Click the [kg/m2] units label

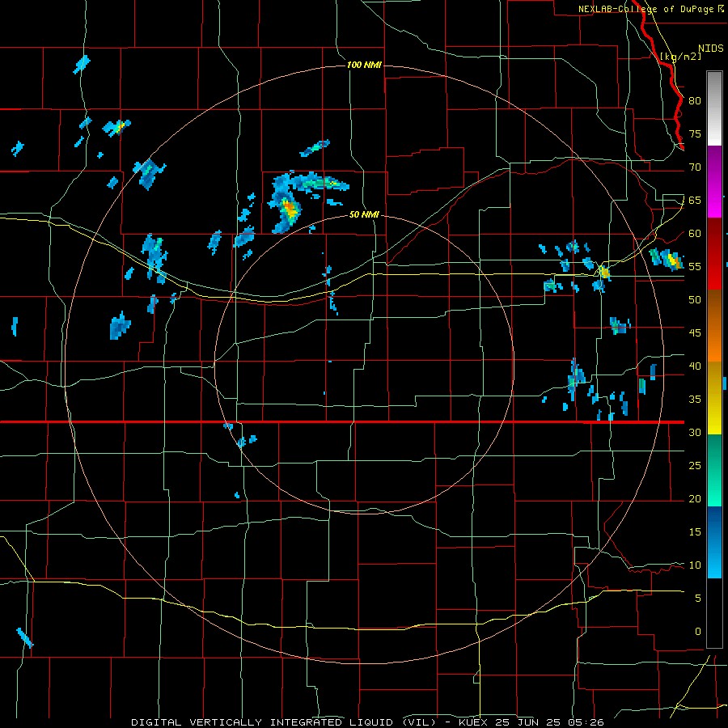[x=680, y=57]
